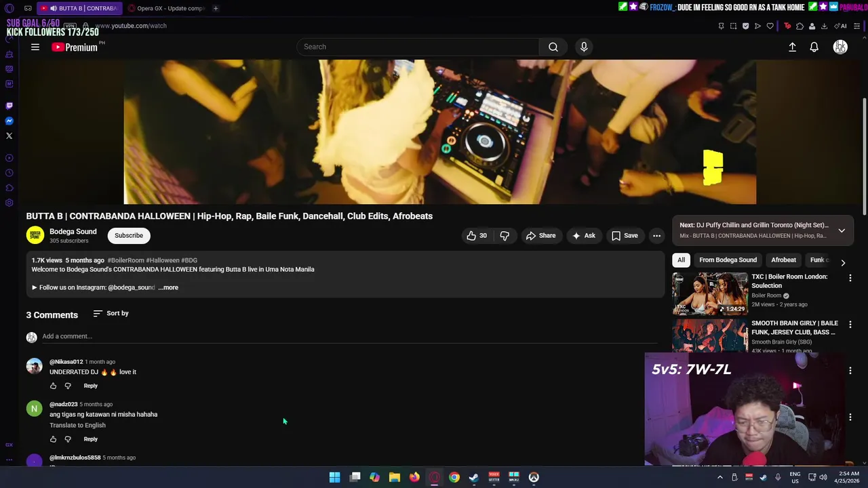Like the comment by @nadz023
The width and height of the screenshot is (868, 488).
click(x=54, y=439)
